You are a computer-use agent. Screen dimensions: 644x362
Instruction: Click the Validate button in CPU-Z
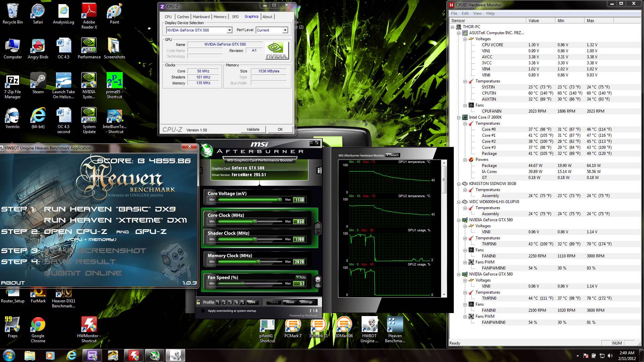click(x=253, y=129)
